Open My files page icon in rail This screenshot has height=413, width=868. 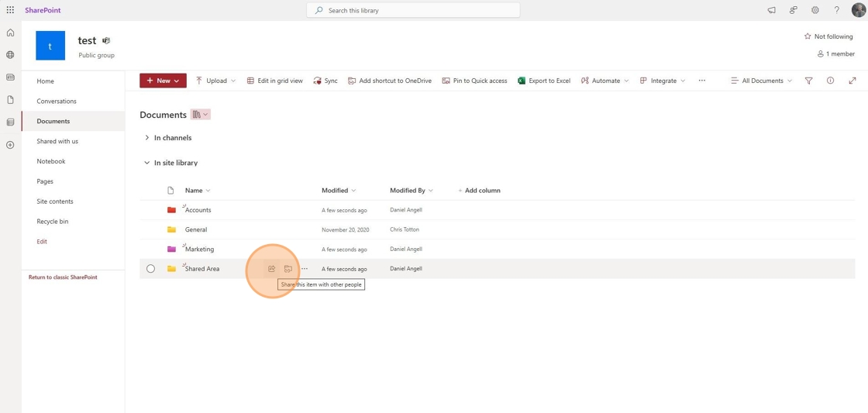coord(10,100)
